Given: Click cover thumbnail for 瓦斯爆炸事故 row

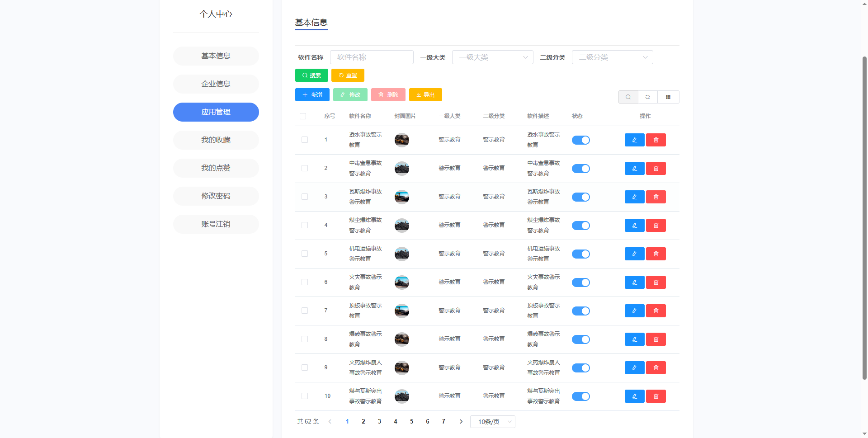Looking at the screenshot, I should 402,197.
